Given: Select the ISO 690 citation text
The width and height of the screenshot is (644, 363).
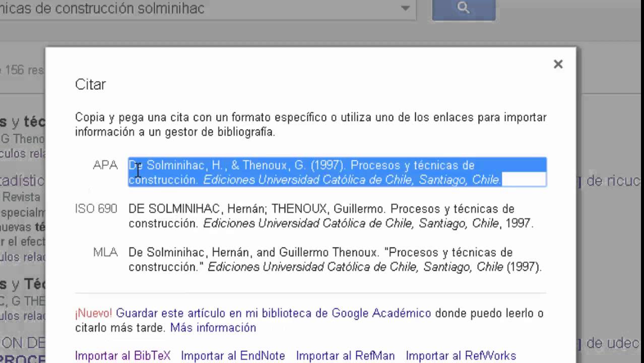Looking at the screenshot, I should [331, 216].
